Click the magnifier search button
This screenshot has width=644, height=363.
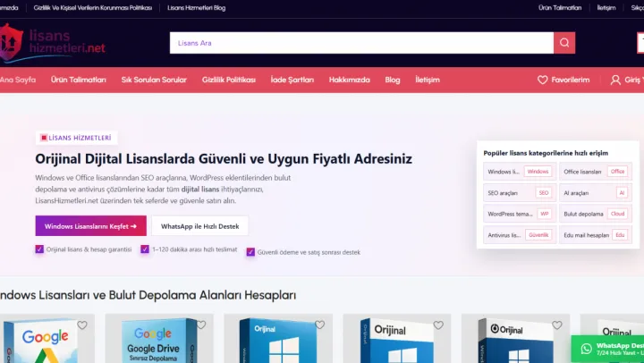tap(564, 43)
